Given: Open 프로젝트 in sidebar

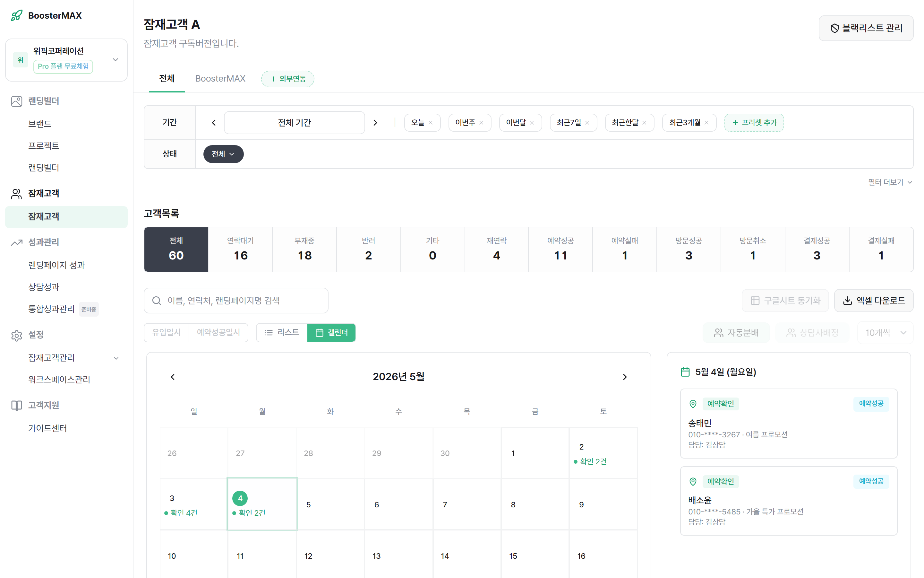Looking at the screenshot, I should point(44,146).
